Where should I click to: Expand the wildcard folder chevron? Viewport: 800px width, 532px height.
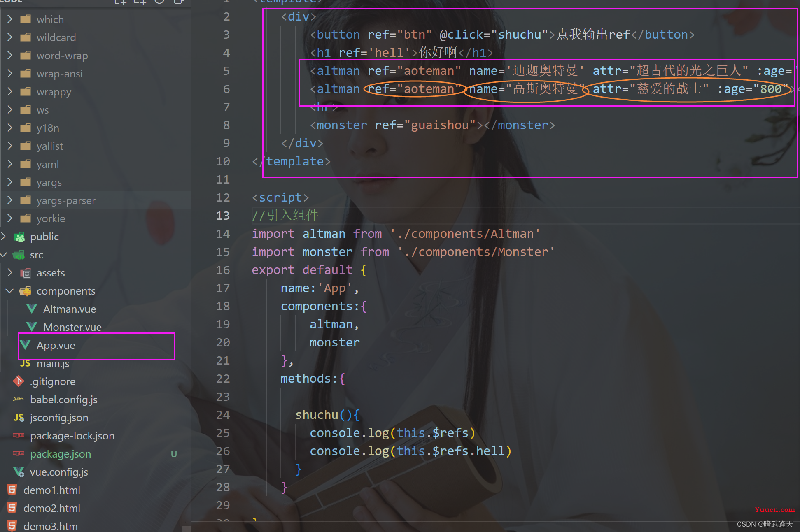pyautogui.click(x=10, y=37)
